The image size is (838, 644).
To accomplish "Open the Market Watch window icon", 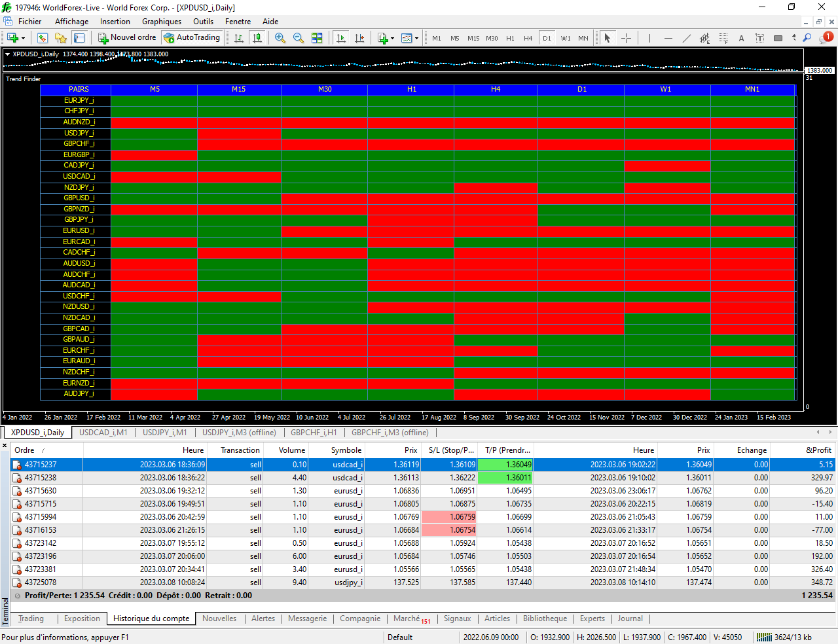I will pyautogui.click(x=43, y=38).
